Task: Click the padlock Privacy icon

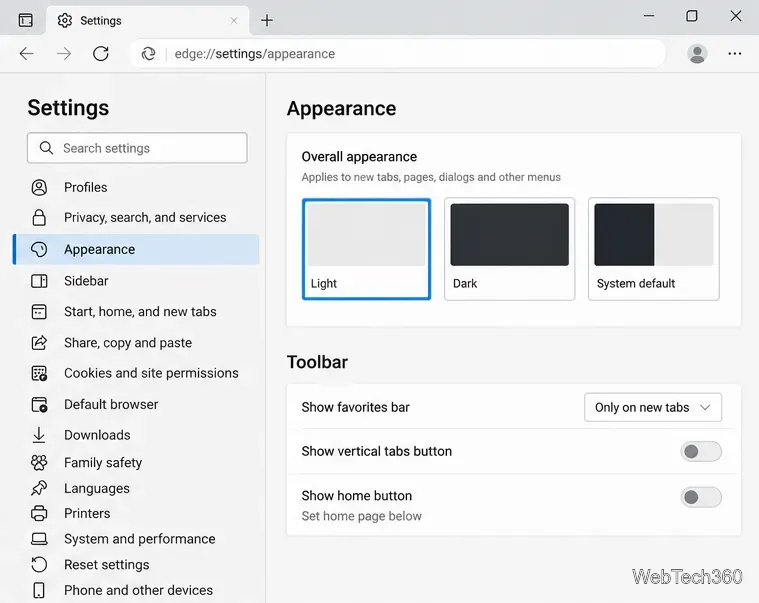Action: tap(39, 218)
